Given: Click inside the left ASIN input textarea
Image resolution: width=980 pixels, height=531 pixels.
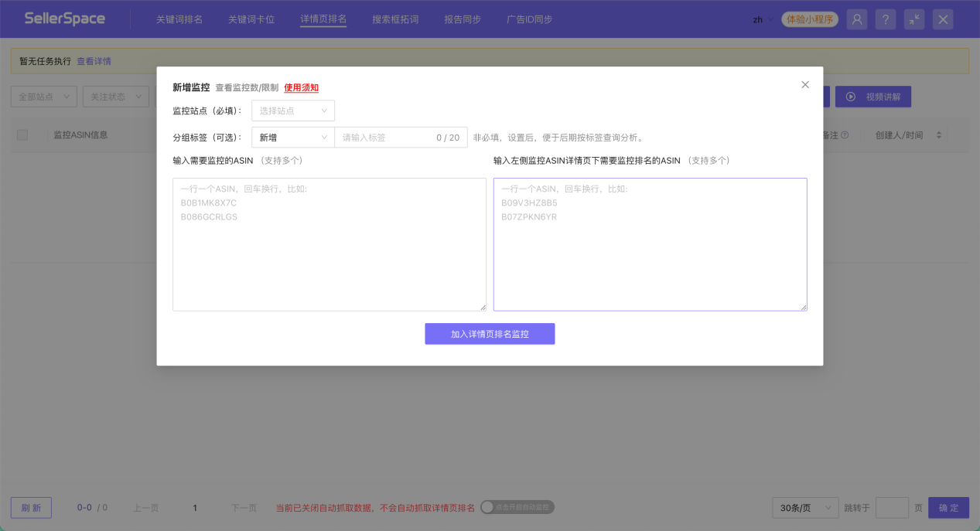Looking at the screenshot, I should pyautogui.click(x=329, y=243).
